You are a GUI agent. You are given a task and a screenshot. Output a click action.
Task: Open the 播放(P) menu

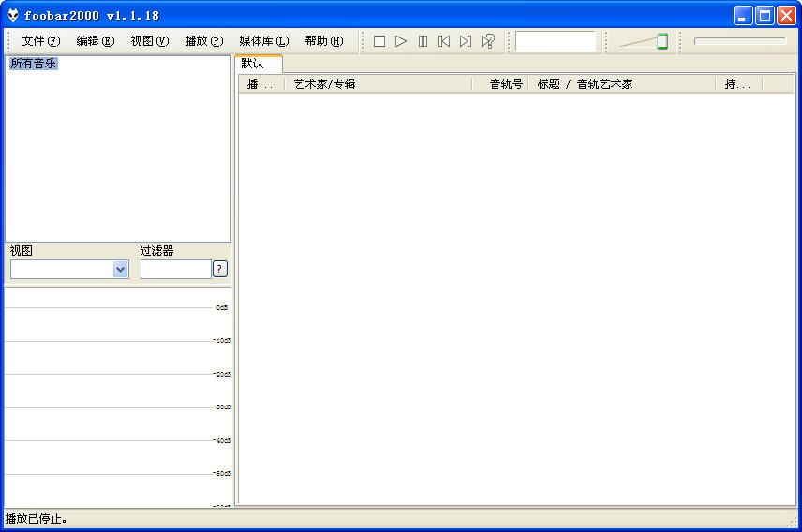(204, 41)
